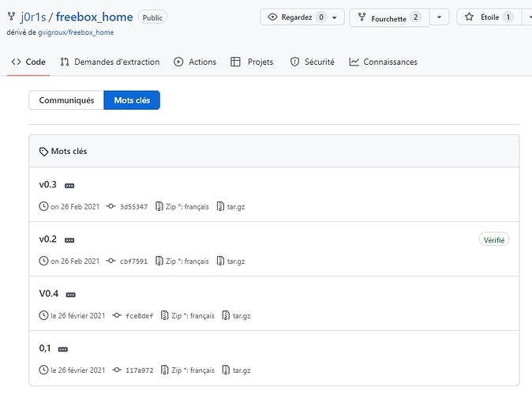
Task: Click 'le 26 février 2021' under 0,1
Action: [x=78, y=371]
